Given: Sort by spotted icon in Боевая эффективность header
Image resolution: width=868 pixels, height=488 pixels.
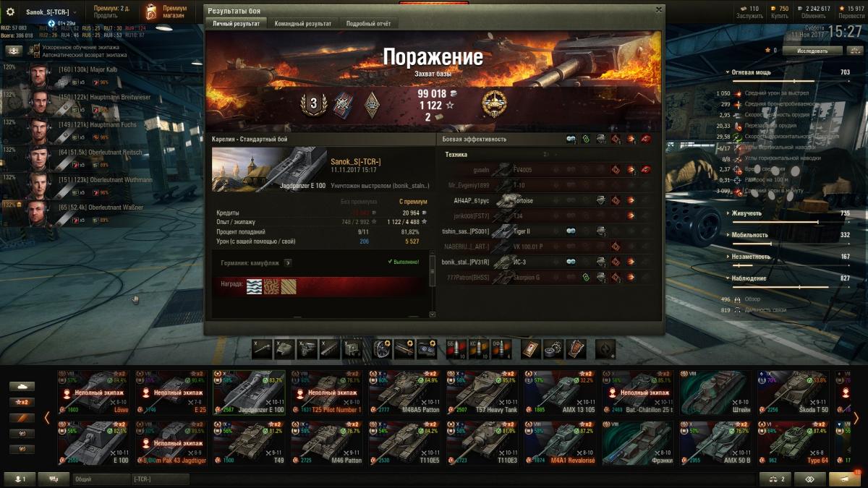Looking at the screenshot, I should tap(571, 139).
